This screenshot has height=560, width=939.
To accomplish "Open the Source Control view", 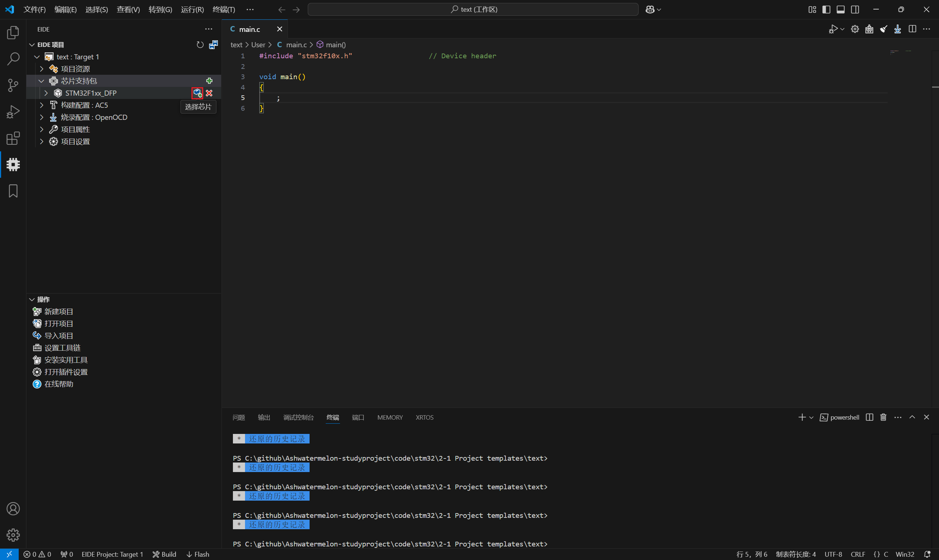I will pos(13,85).
